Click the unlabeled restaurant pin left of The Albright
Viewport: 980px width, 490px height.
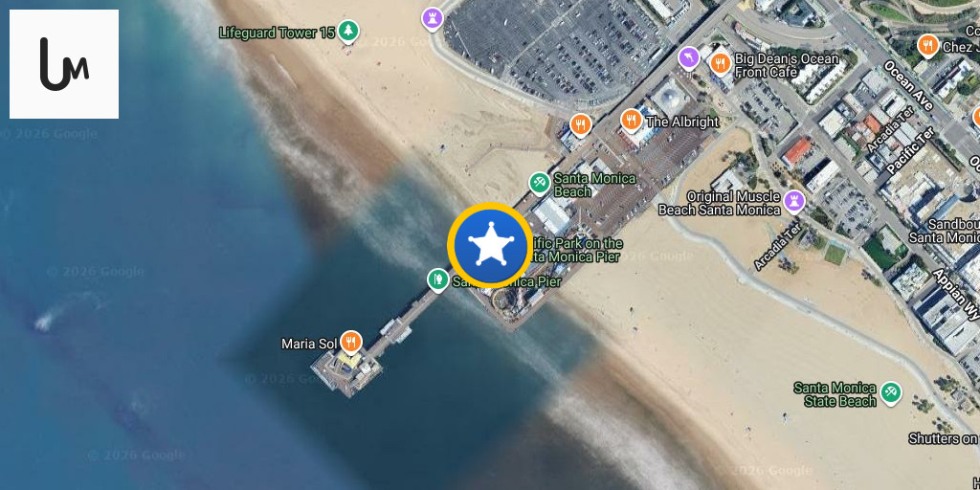[581, 125]
